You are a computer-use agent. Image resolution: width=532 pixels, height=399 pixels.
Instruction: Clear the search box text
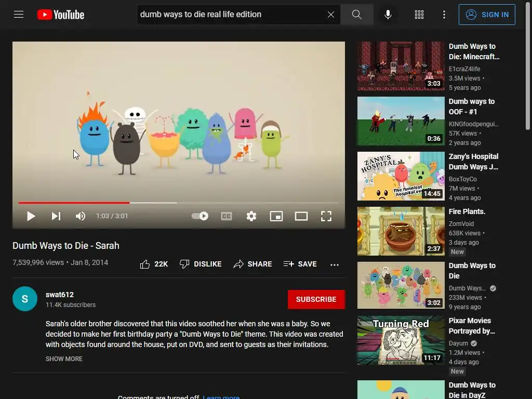[x=331, y=15]
